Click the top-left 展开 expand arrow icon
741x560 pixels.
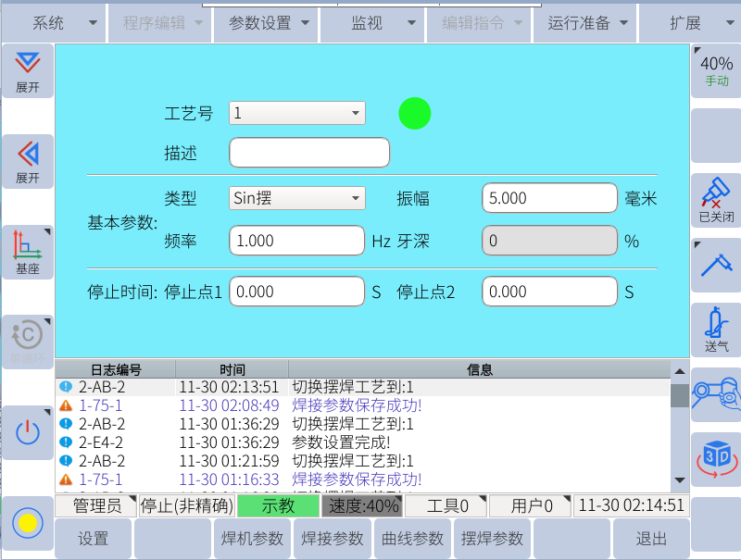28,70
